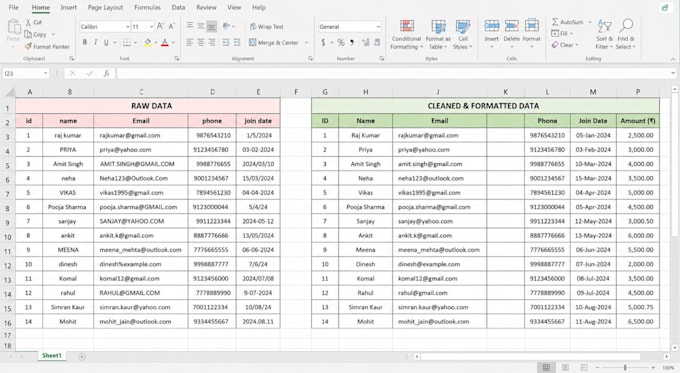
Task: Apply the yellow Fill Color bucket
Action: pos(148,42)
